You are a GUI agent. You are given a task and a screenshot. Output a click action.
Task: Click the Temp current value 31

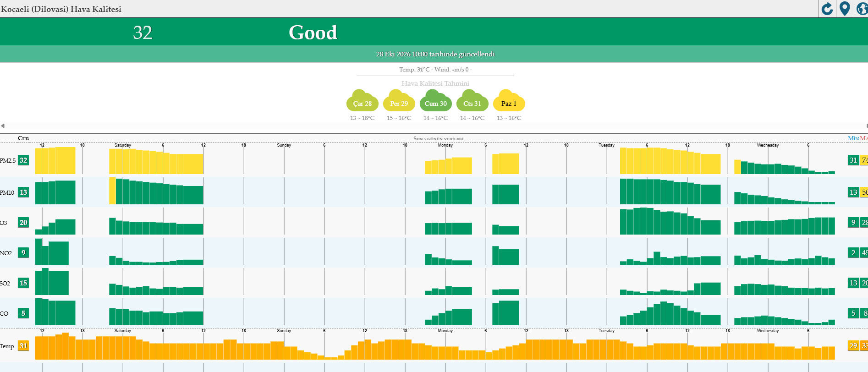[x=23, y=346]
